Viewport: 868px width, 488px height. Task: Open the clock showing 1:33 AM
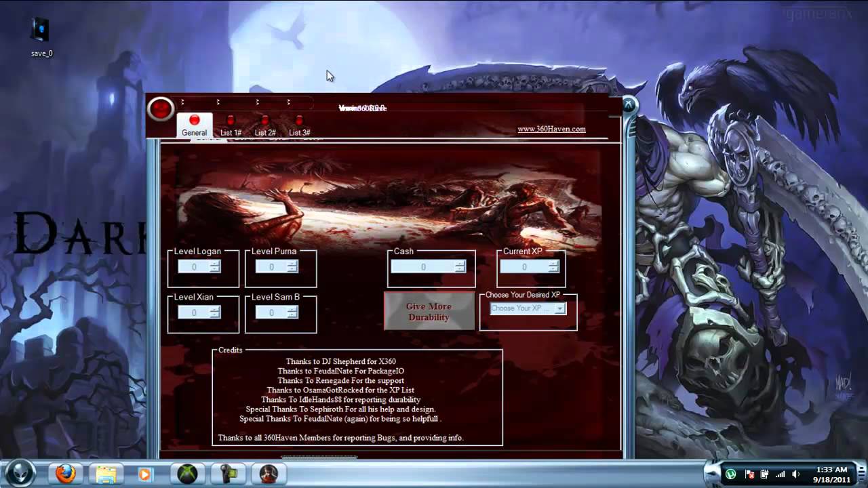[x=831, y=474]
